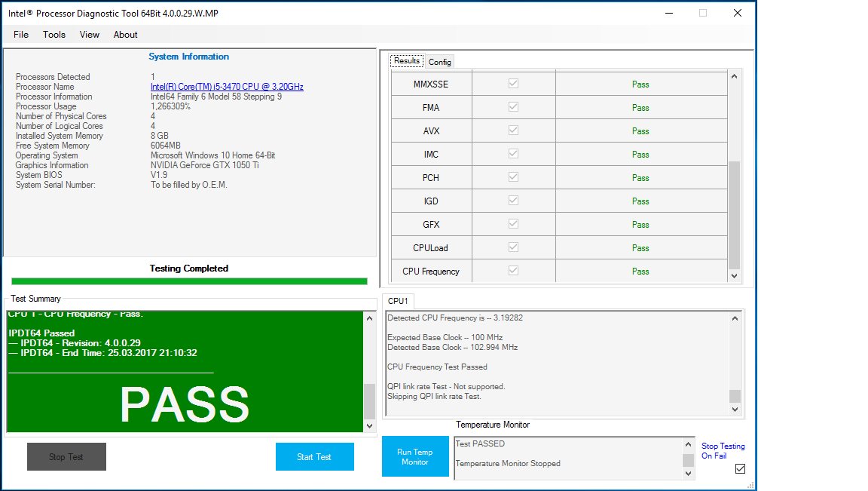Click the GFX row label

point(431,225)
